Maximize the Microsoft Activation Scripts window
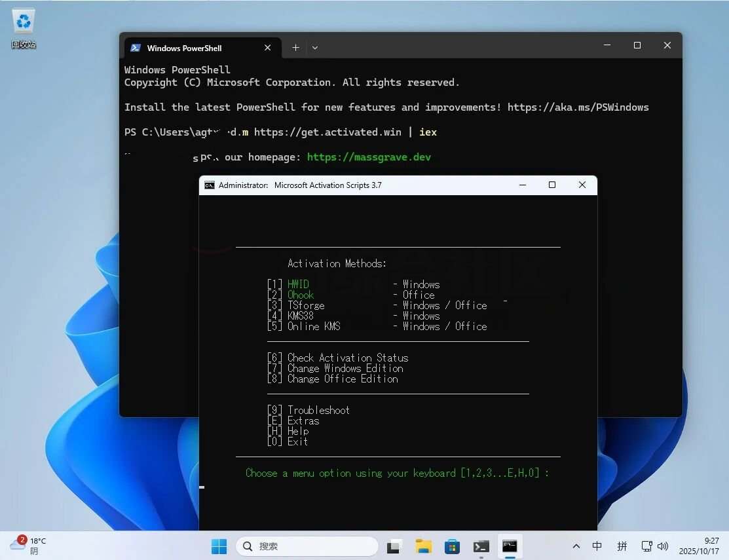The height and width of the screenshot is (560, 729). click(x=552, y=185)
